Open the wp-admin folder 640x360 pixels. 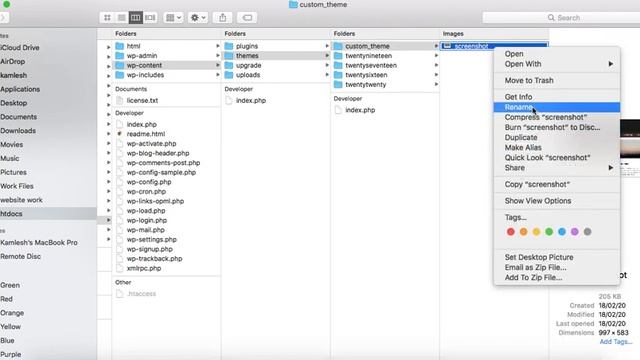click(142, 56)
